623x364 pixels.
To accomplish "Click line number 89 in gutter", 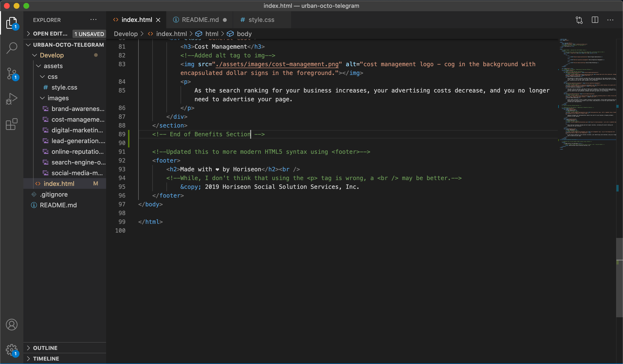I will coord(122,134).
